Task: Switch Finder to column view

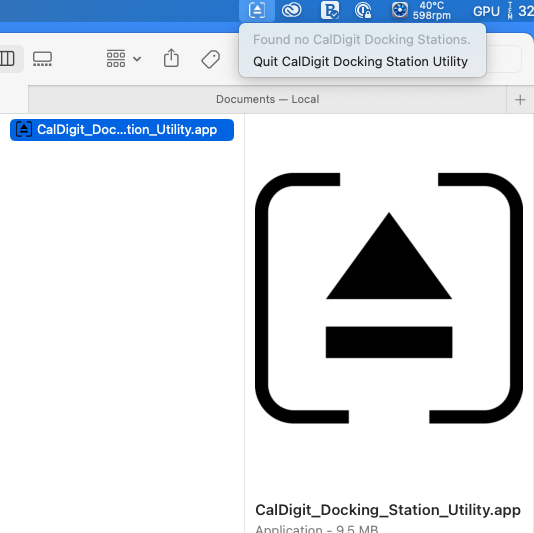Action: click(7, 59)
